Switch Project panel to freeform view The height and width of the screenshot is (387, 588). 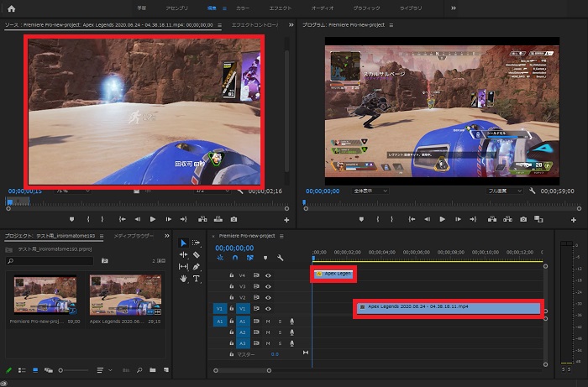click(49, 370)
